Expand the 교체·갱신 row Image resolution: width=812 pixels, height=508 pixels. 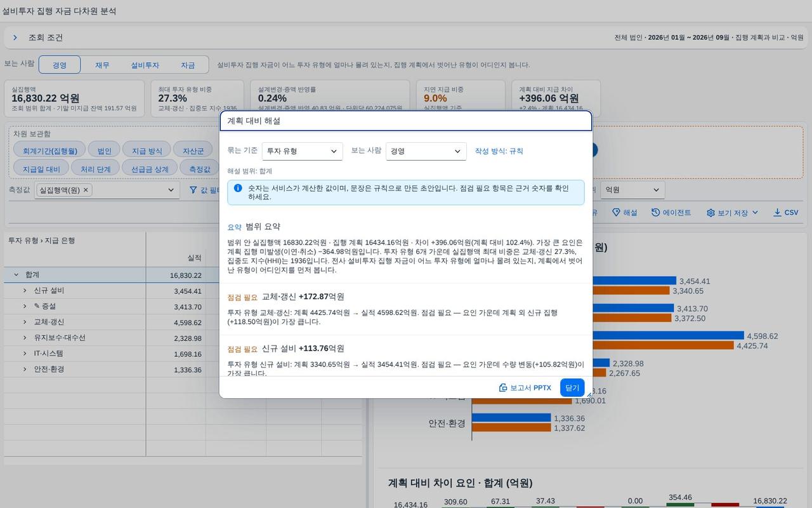25,322
